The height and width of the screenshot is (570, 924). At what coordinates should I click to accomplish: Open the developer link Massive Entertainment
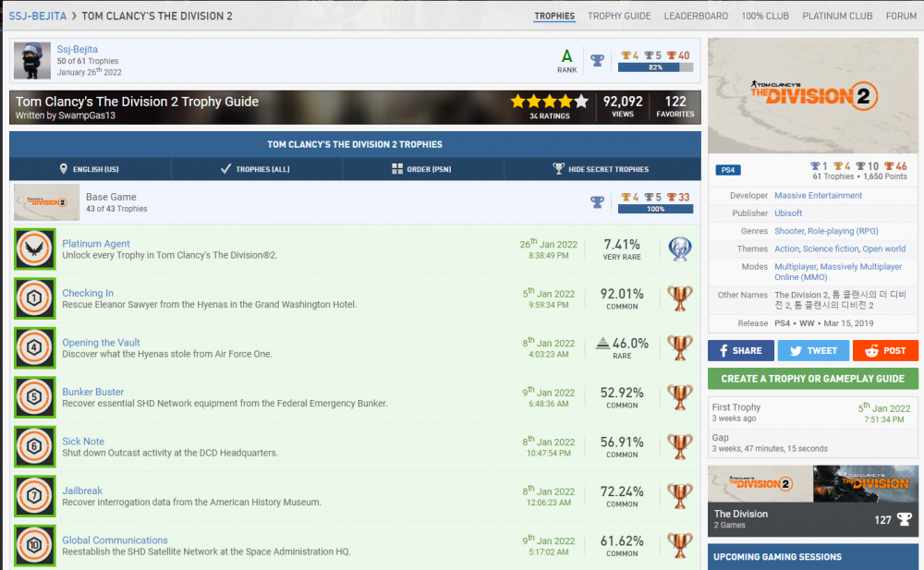[x=820, y=195]
